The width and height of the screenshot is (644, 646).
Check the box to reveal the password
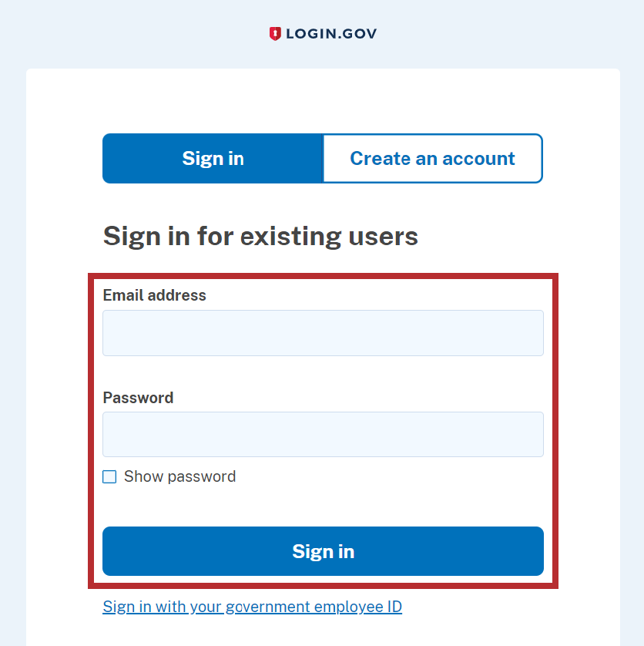109,476
